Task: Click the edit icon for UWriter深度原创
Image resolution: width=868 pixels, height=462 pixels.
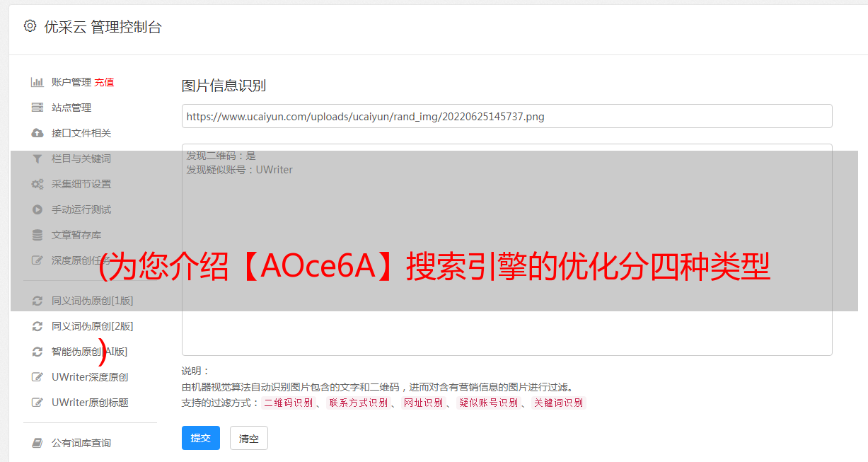Action: click(37, 377)
